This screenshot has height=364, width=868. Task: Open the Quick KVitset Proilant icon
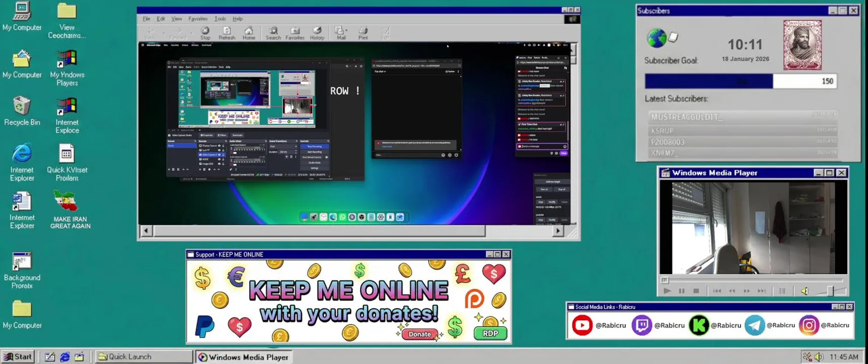click(x=67, y=163)
